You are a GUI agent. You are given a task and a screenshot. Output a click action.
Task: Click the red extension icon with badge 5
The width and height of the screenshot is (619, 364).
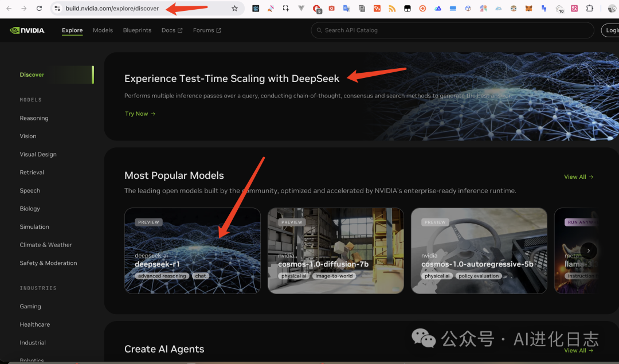tap(316, 9)
